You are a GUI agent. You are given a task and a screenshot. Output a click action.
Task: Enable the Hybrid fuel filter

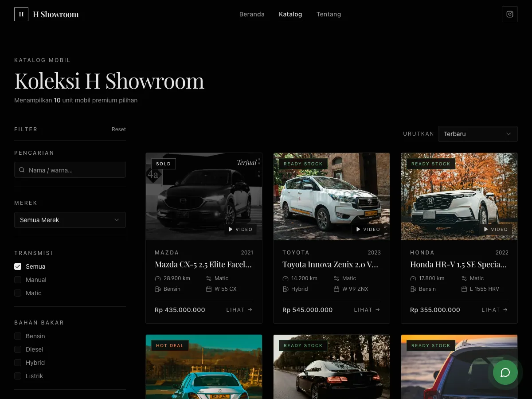tap(18, 363)
